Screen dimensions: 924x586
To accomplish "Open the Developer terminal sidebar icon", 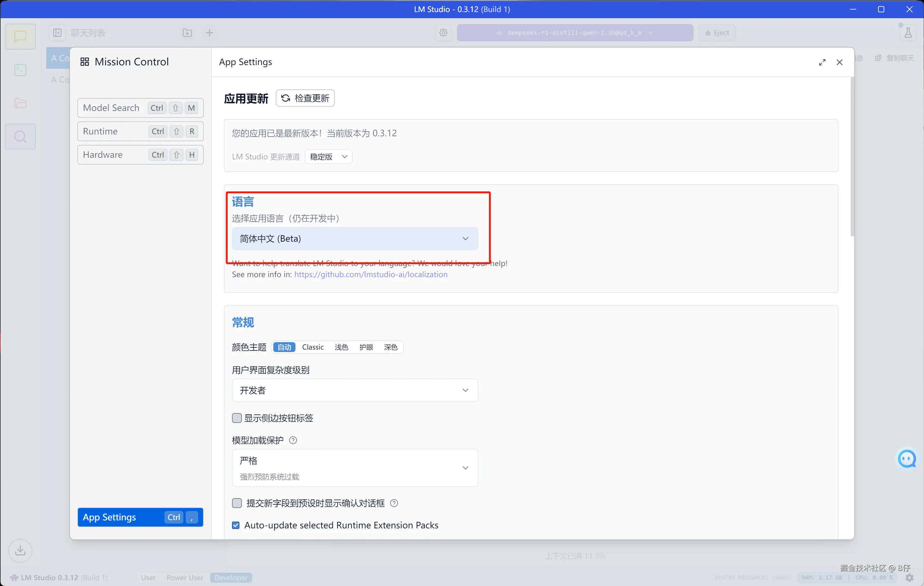I will tap(20, 70).
